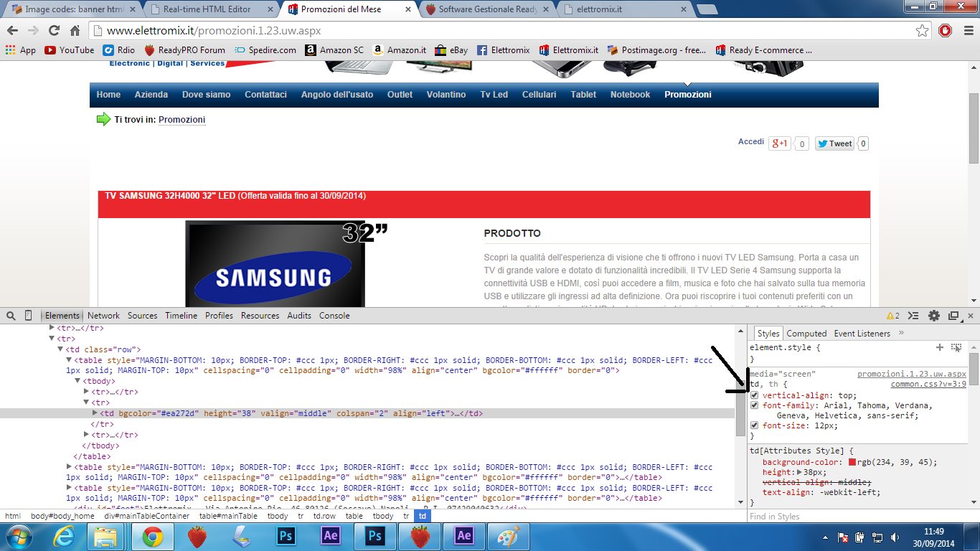Image resolution: width=980 pixels, height=551 pixels.
Task: Click the DevTools magnifier search icon
Action: 11,316
